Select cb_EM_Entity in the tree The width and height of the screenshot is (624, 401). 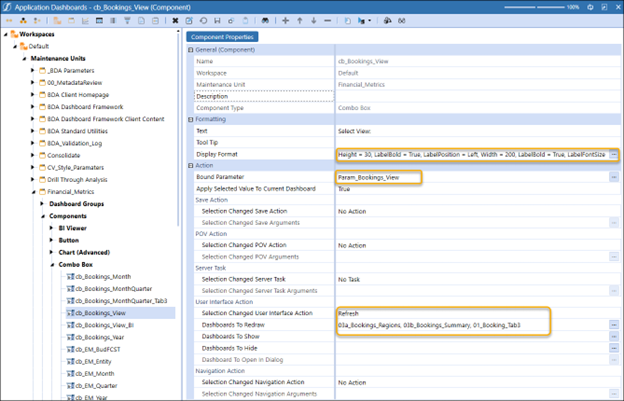[x=94, y=362]
